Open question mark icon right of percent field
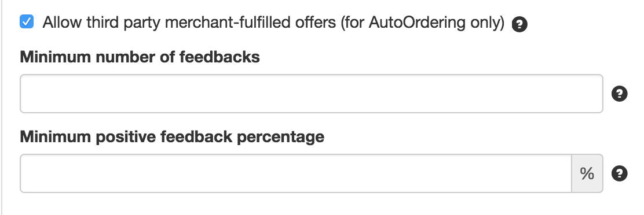Viewport: 644px width, 215px height. pyautogui.click(x=619, y=173)
